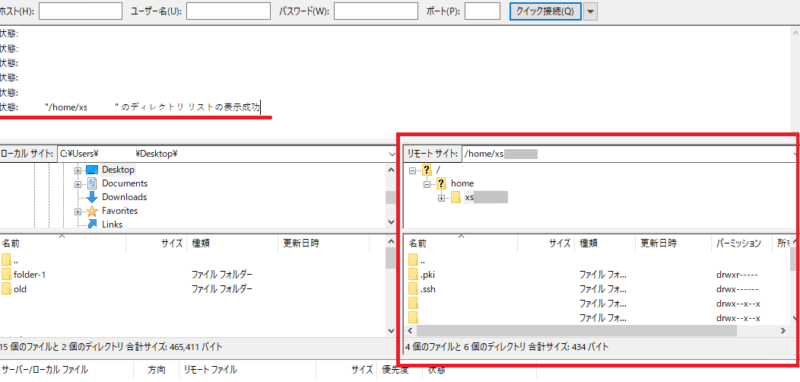This screenshot has height=382, width=800.
Task: Collapse the home node in remote tree
Action: [427, 184]
